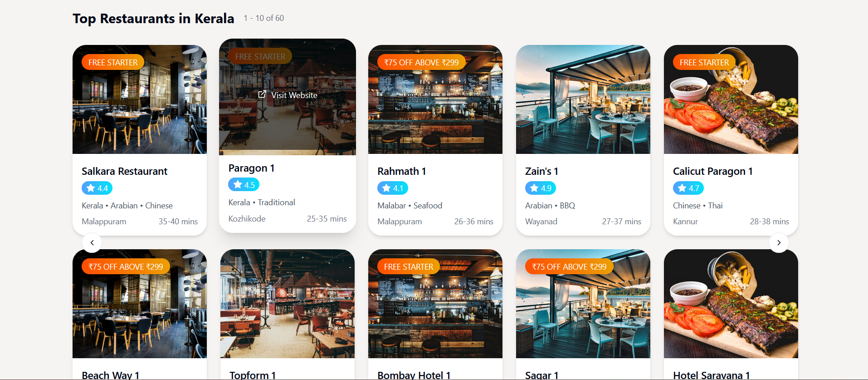The height and width of the screenshot is (380, 868).
Task: Click the ₹75 OFF offer badge on Sagar 1
Action: (x=569, y=266)
